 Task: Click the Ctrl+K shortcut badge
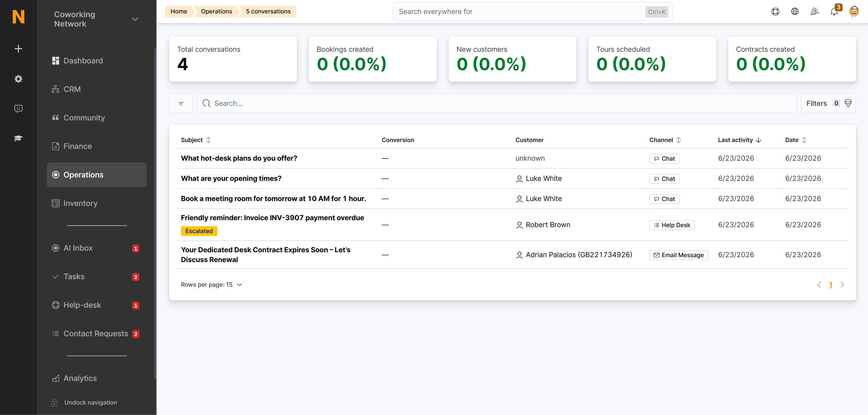[x=656, y=12]
